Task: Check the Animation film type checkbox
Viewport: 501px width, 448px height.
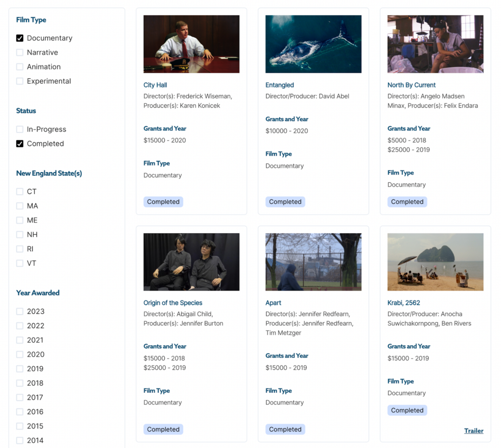Action: [20, 67]
